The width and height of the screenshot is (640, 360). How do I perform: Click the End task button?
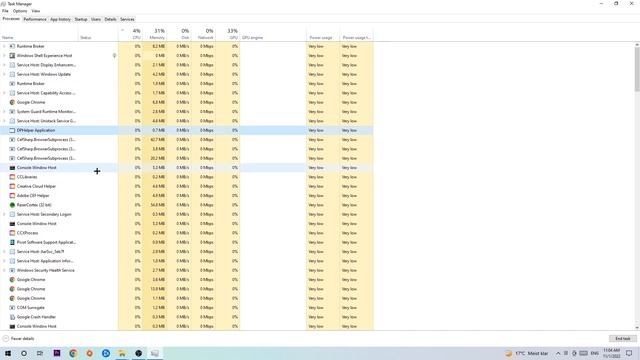click(623, 338)
